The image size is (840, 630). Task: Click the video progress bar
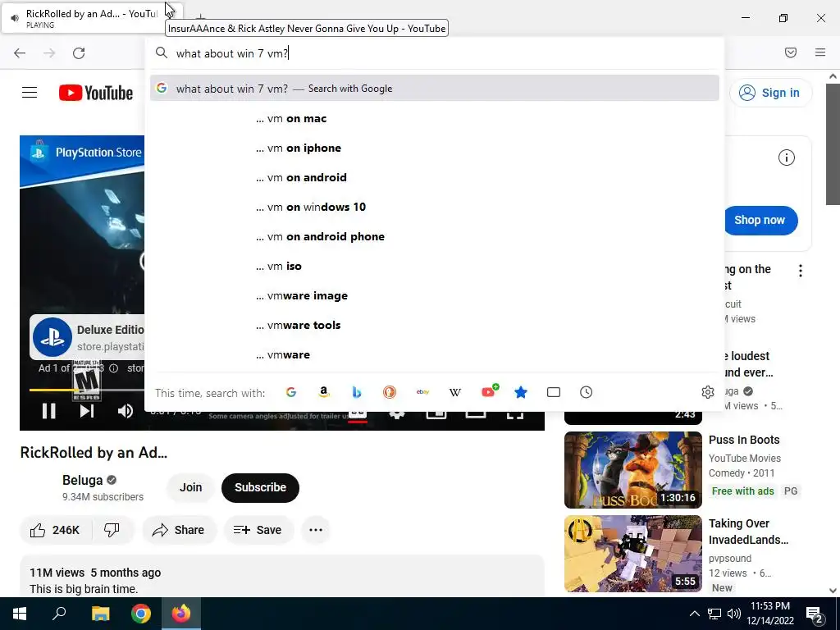click(85, 390)
